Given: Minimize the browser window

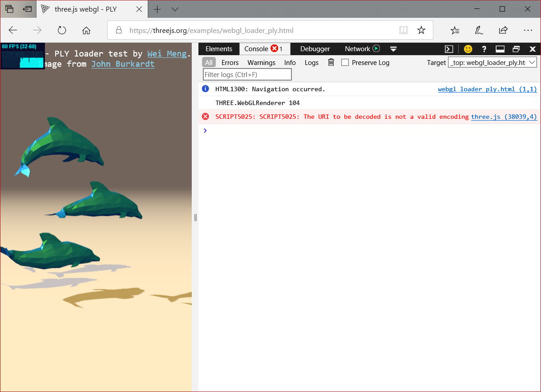Looking at the screenshot, I should click(478, 9).
